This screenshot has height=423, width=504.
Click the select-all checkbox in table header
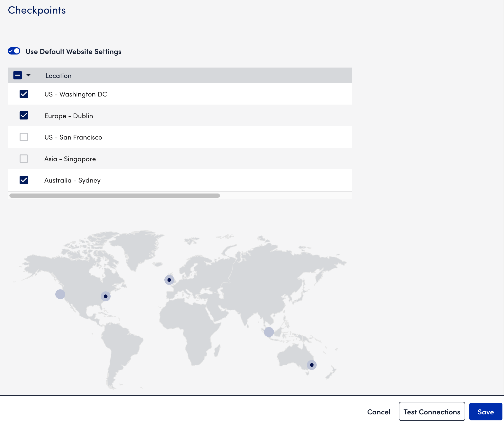pos(17,75)
